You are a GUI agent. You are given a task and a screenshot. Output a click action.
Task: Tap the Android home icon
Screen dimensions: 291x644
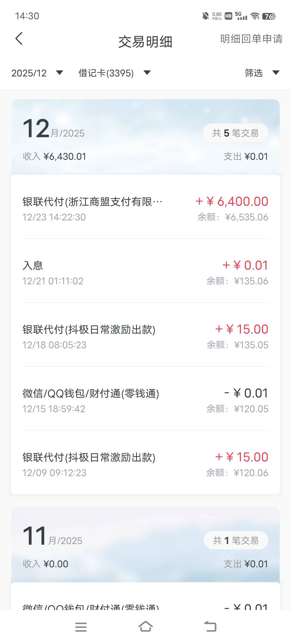click(x=145, y=626)
